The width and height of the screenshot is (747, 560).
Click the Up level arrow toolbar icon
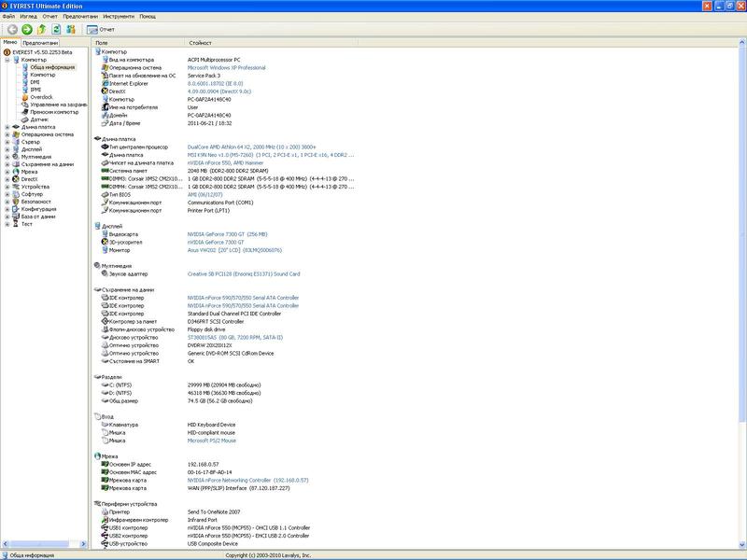tap(41, 30)
